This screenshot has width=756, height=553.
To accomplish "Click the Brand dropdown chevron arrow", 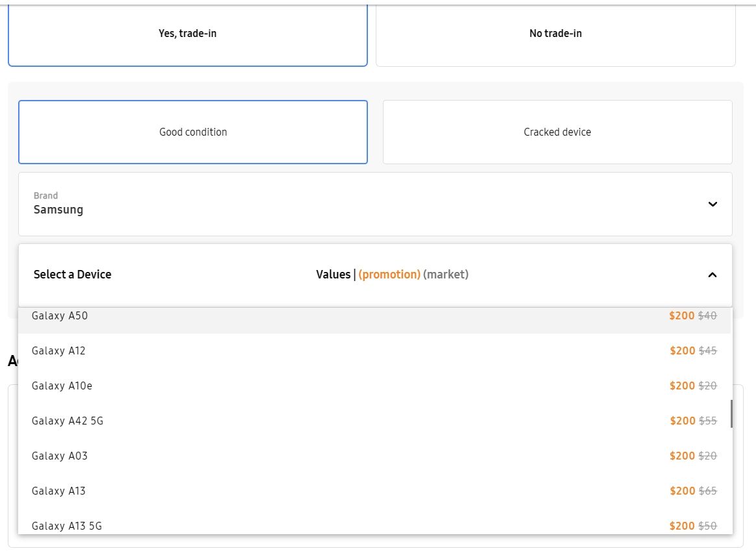I will tap(713, 204).
